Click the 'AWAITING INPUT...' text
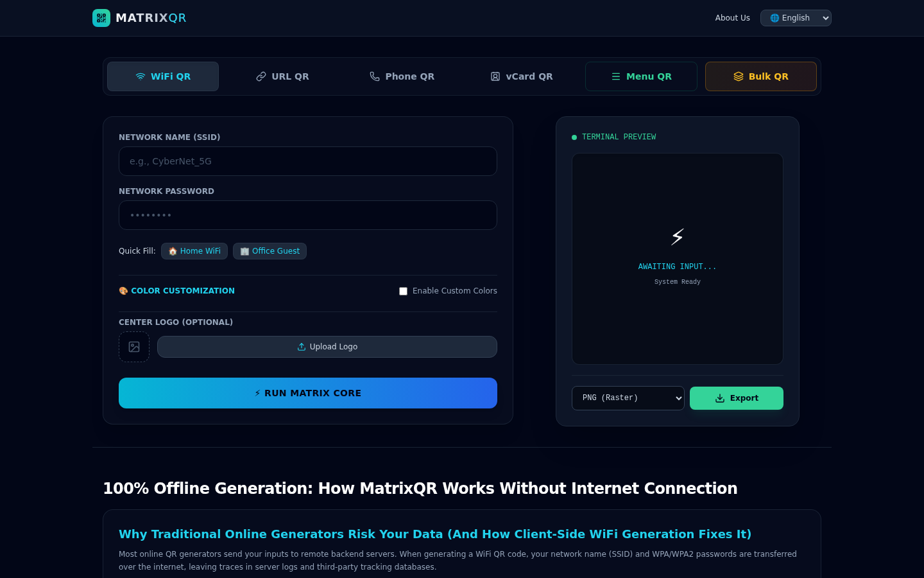The image size is (924, 578). pyautogui.click(x=678, y=267)
